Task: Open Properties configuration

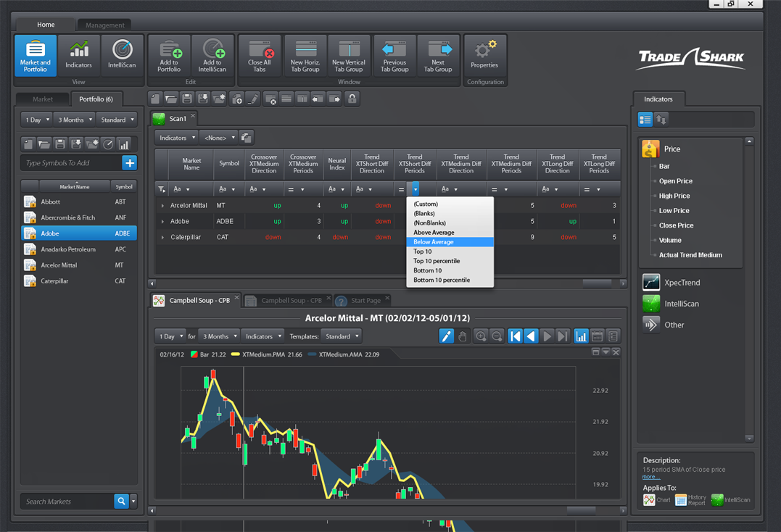Action: pos(484,56)
